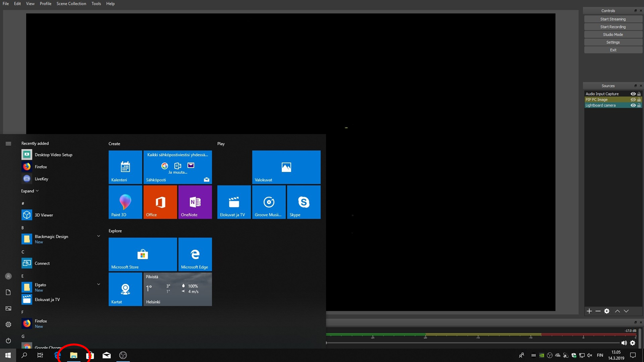
Task: Adjust the audio mixer volume slider
Action: pyautogui.click(x=472, y=343)
